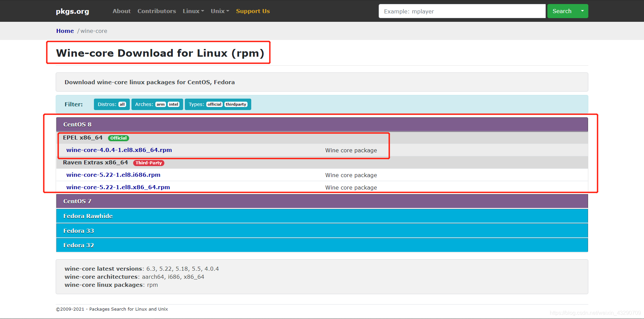The height and width of the screenshot is (319, 644).
Task: Collapse the CentOS 8 section header
Action: point(322,124)
